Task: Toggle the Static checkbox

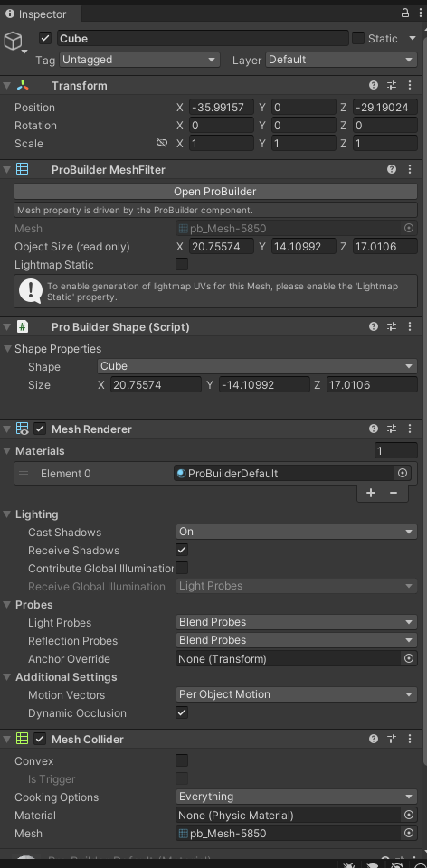Action: click(x=358, y=38)
